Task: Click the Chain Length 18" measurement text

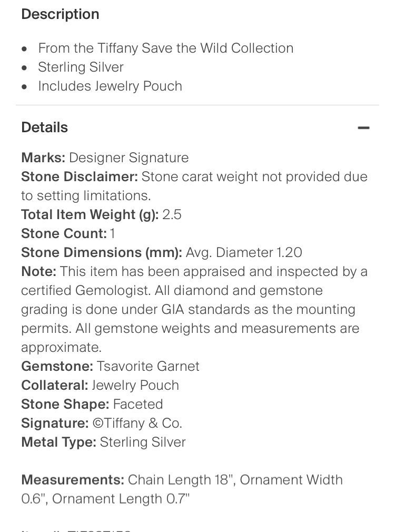Action: click(182, 480)
